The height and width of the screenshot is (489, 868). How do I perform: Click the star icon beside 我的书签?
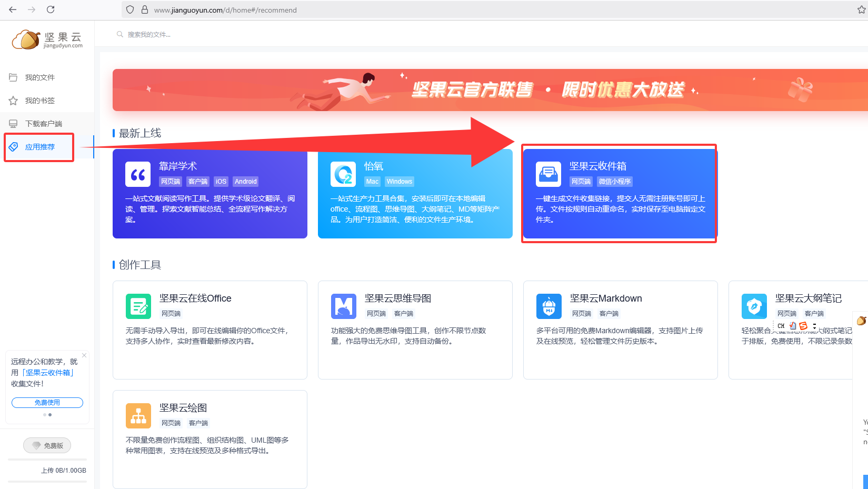point(13,101)
